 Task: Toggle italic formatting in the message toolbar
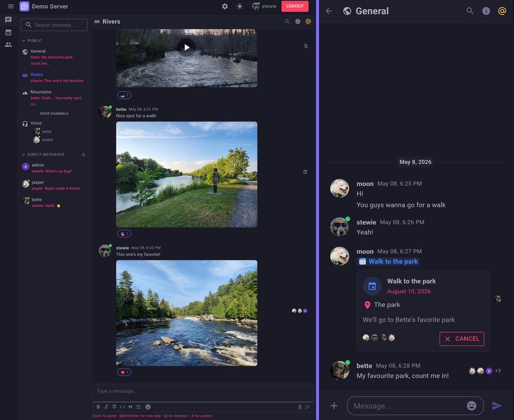point(106,407)
